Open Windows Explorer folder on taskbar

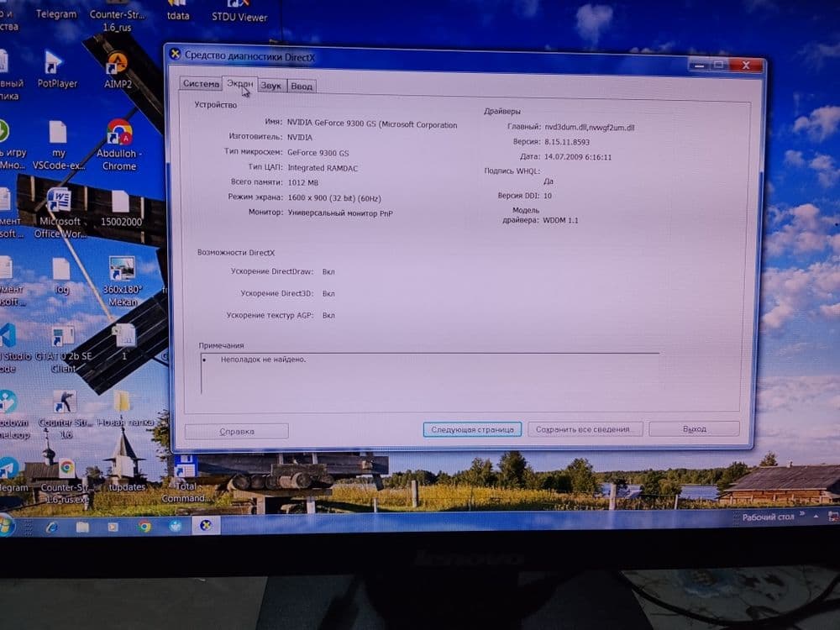click(82, 527)
